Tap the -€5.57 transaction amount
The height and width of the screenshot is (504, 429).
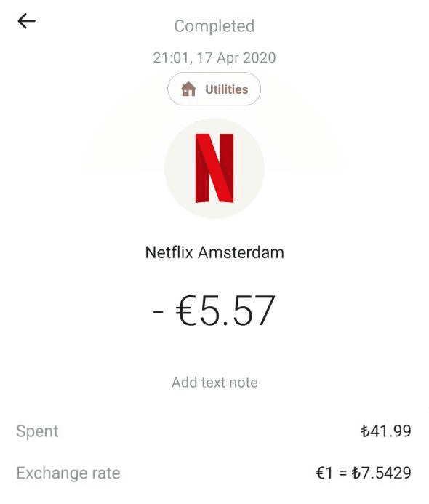point(214,311)
